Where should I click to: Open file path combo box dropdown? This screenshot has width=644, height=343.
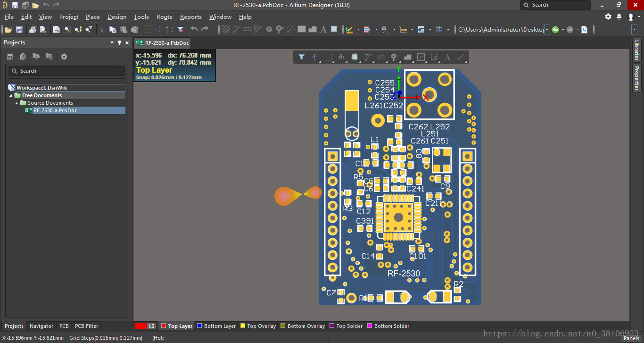pyautogui.click(x=547, y=30)
